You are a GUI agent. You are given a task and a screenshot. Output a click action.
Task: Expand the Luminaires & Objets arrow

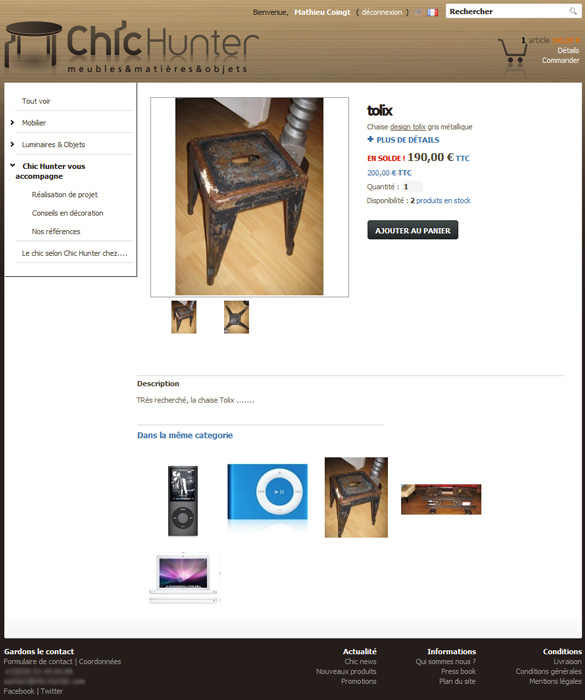pos(13,144)
